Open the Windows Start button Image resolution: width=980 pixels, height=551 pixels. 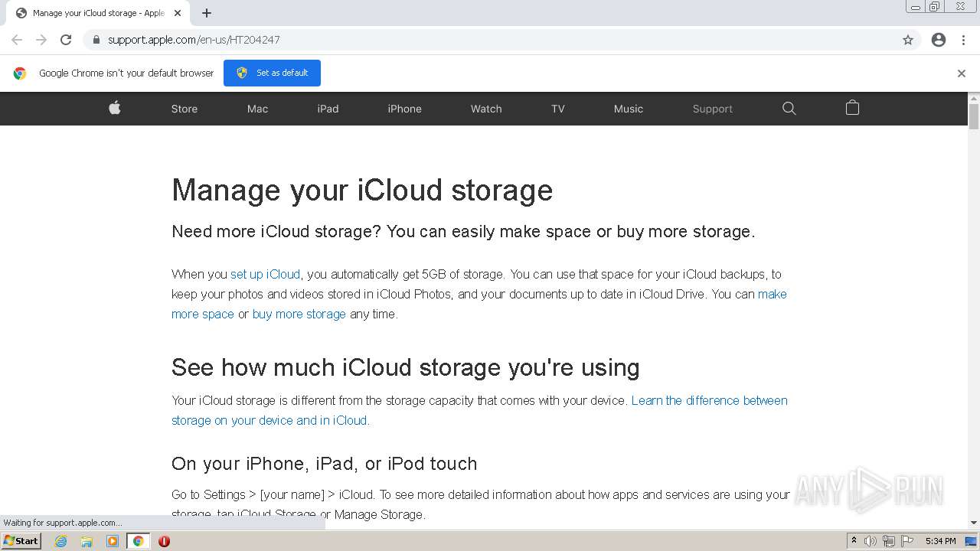(x=21, y=540)
